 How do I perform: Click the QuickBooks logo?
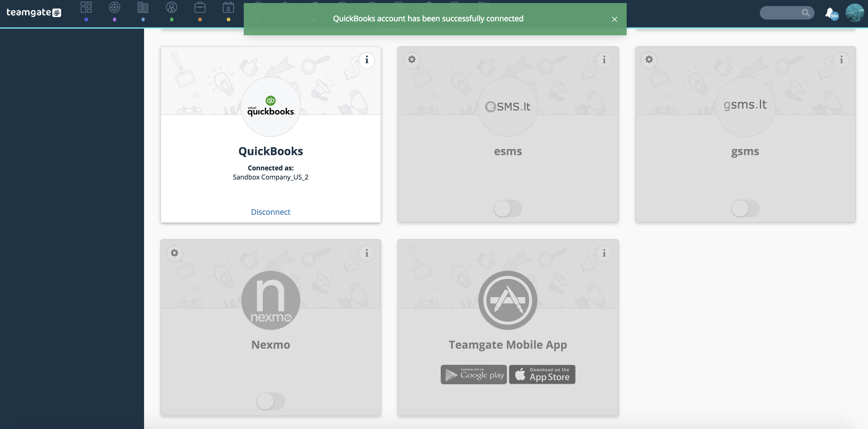tap(270, 106)
